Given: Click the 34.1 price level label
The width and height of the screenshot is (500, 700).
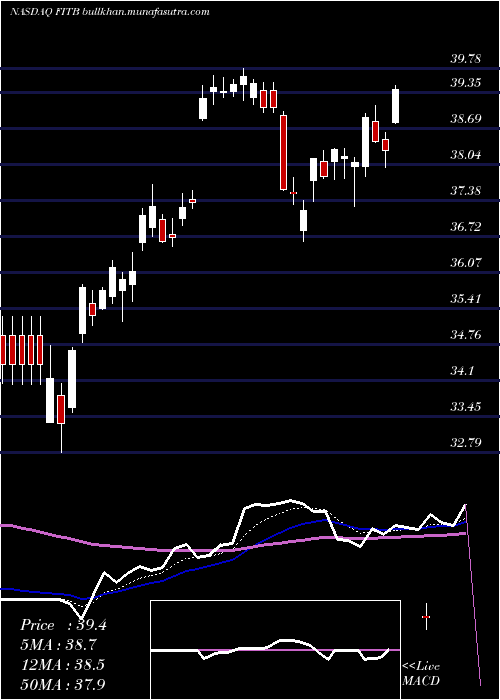Looking at the screenshot, I should (462, 371).
